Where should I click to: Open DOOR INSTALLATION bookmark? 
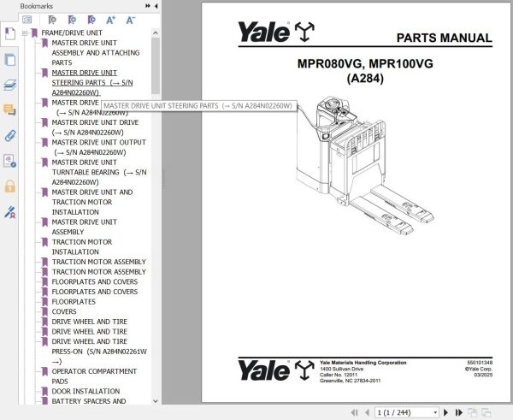tap(85, 391)
